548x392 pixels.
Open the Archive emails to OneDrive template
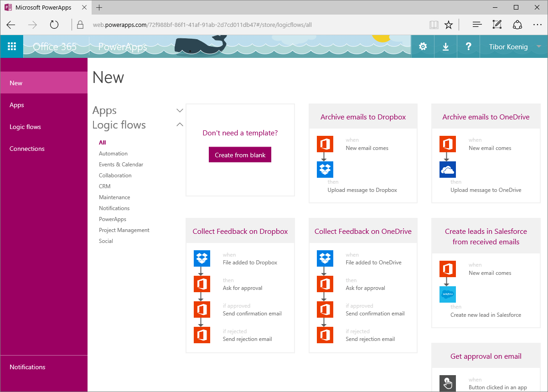tap(486, 117)
